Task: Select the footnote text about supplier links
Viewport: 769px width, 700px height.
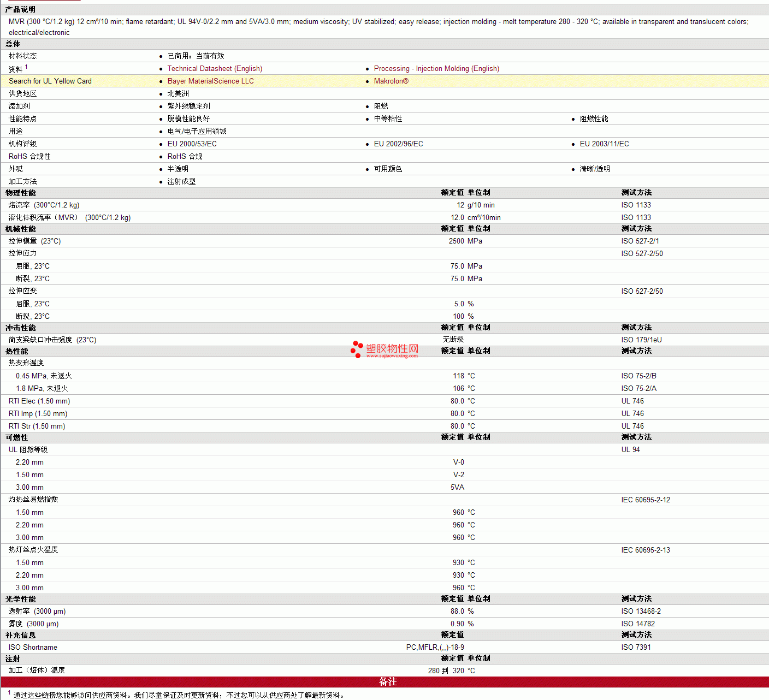Action: [180, 695]
